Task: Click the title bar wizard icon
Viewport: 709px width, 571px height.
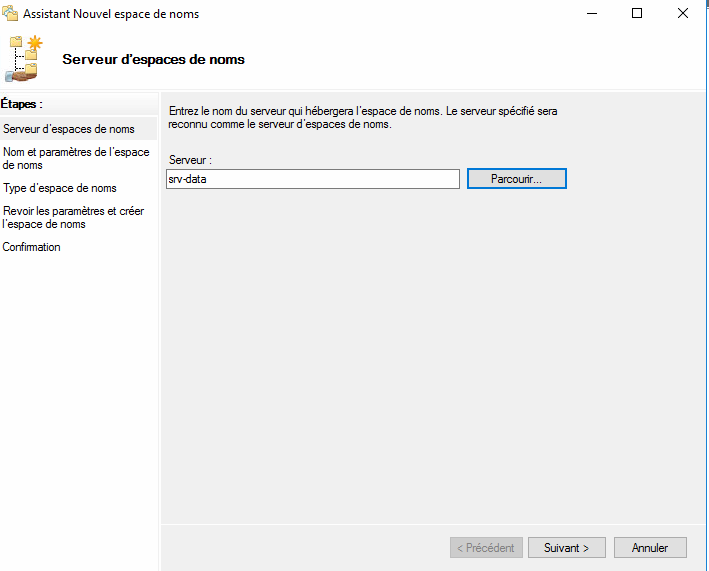Action: [x=10, y=14]
